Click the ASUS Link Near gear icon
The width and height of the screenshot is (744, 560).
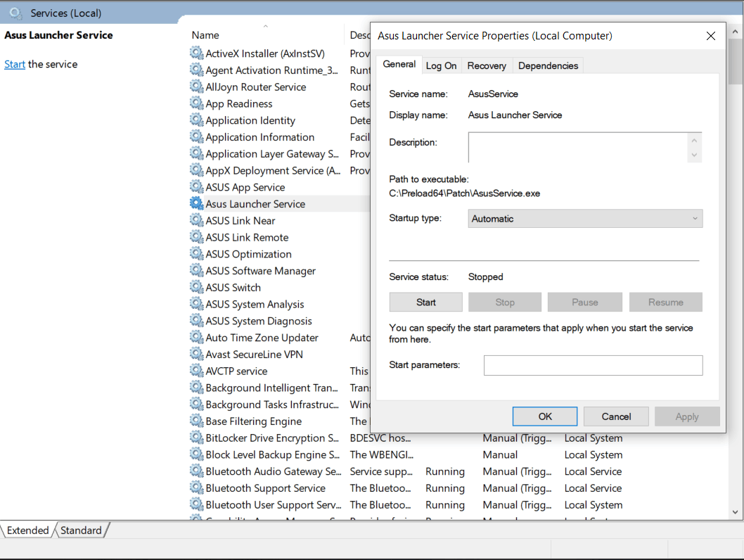pyautogui.click(x=196, y=219)
